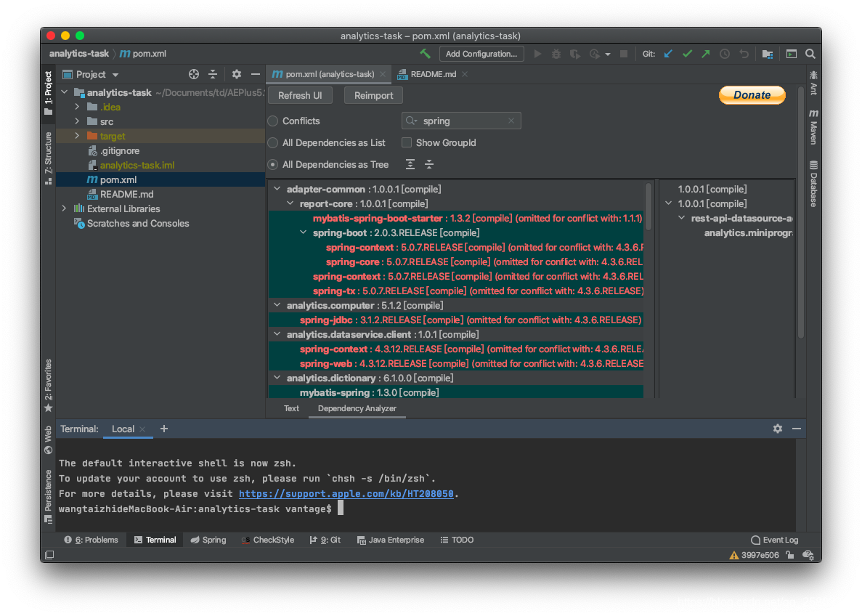Click the Git commit checkmark icon
The height and width of the screenshot is (616, 862).
click(x=687, y=54)
